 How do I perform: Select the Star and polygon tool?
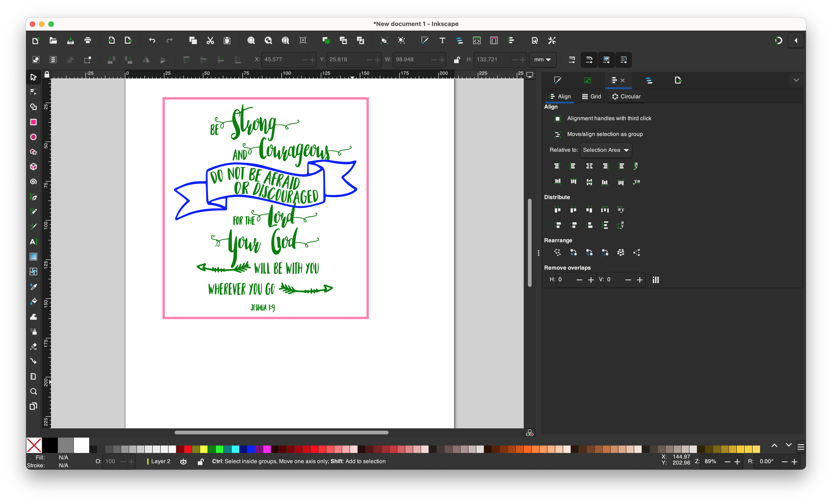[33, 152]
